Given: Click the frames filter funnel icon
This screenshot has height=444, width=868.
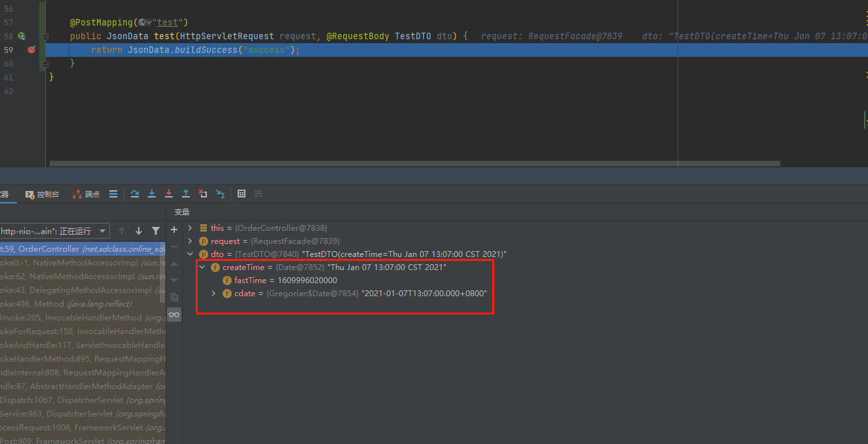Looking at the screenshot, I should (x=156, y=231).
